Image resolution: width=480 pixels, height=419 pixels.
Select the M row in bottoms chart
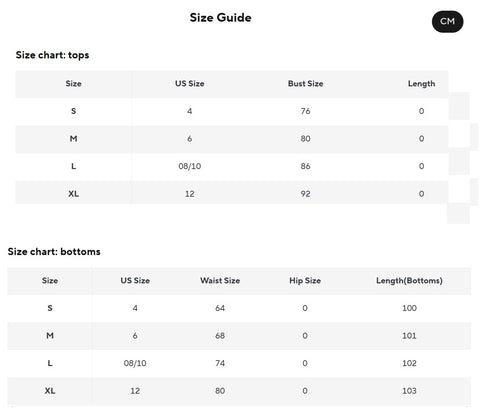coord(239,336)
